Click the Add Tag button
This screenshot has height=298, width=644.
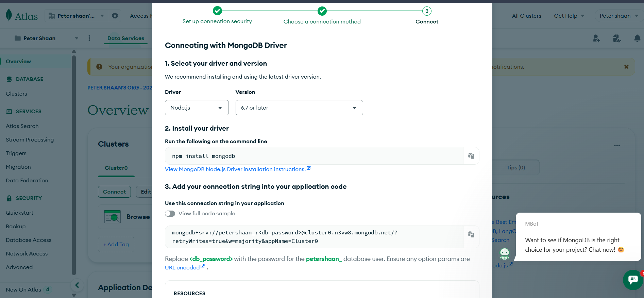click(116, 244)
